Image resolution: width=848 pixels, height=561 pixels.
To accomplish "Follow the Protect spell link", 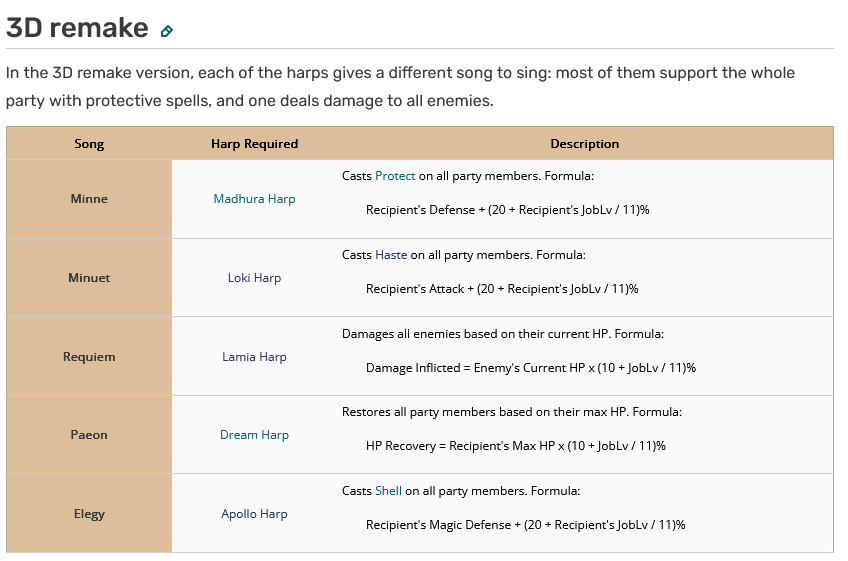I will tap(395, 176).
